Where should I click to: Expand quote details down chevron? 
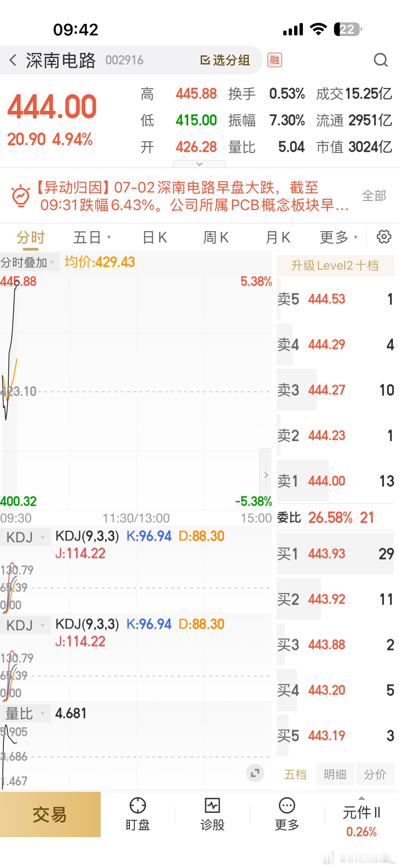[199, 164]
